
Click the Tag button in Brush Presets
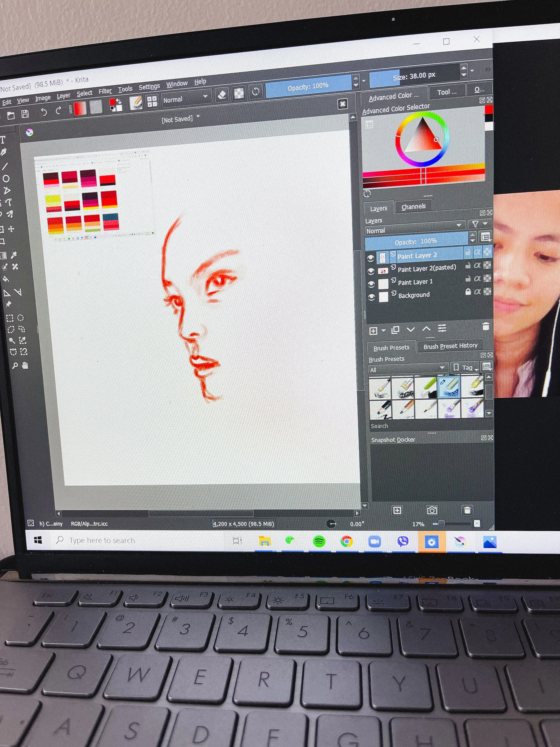pos(465,367)
